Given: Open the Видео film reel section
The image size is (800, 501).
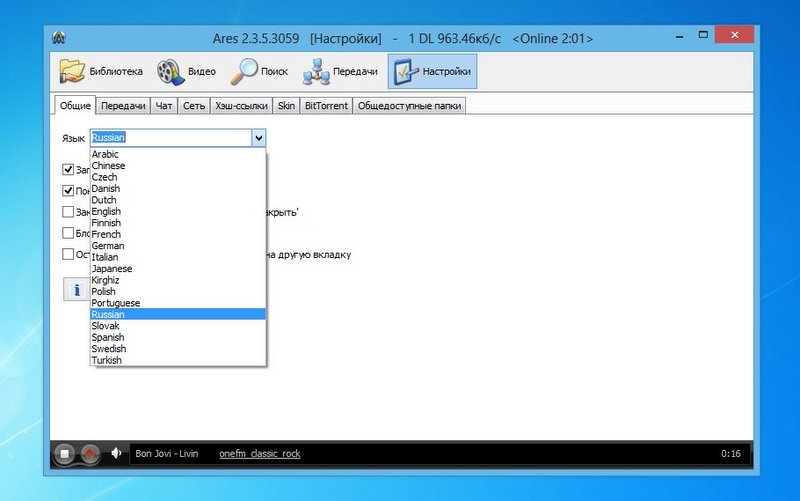Looking at the screenshot, I should 186,71.
